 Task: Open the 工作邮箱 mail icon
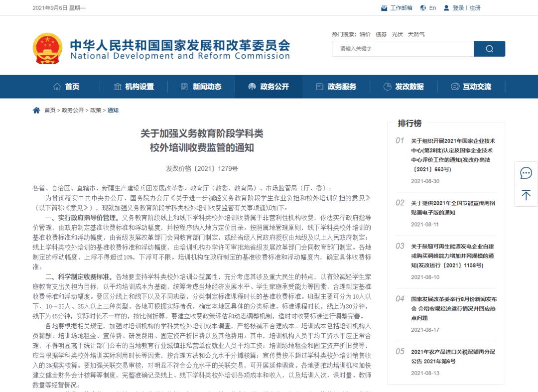point(384,8)
